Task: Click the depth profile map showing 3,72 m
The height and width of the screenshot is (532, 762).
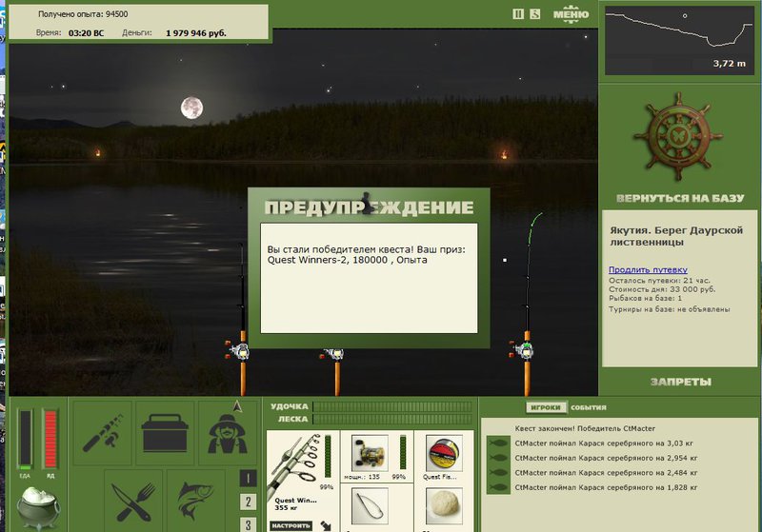Action: tap(679, 40)
